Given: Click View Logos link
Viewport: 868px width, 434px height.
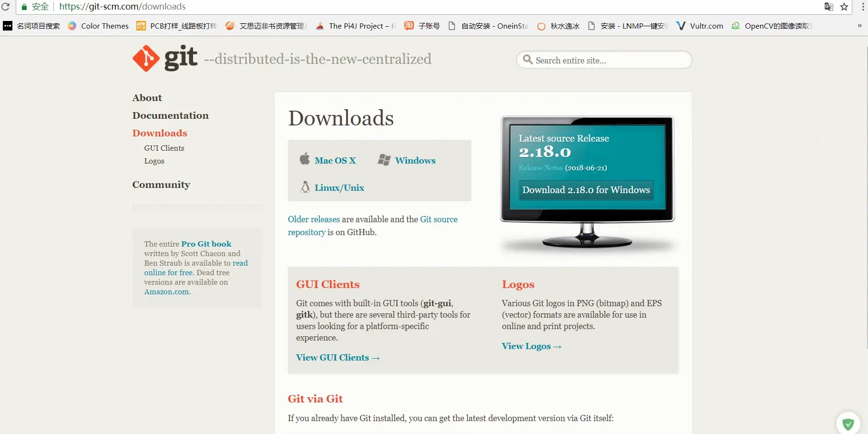Looking at the screenshot, I should click(x=531, y=346).
